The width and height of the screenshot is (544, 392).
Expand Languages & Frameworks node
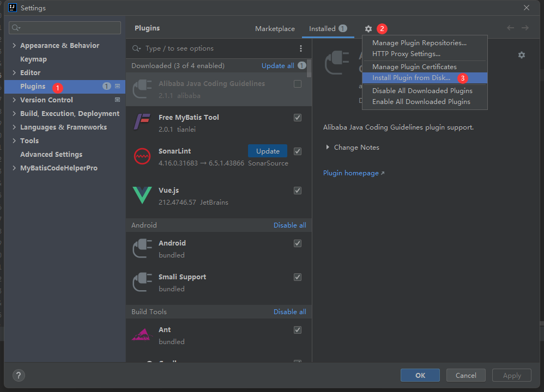[x=14, y=127]
